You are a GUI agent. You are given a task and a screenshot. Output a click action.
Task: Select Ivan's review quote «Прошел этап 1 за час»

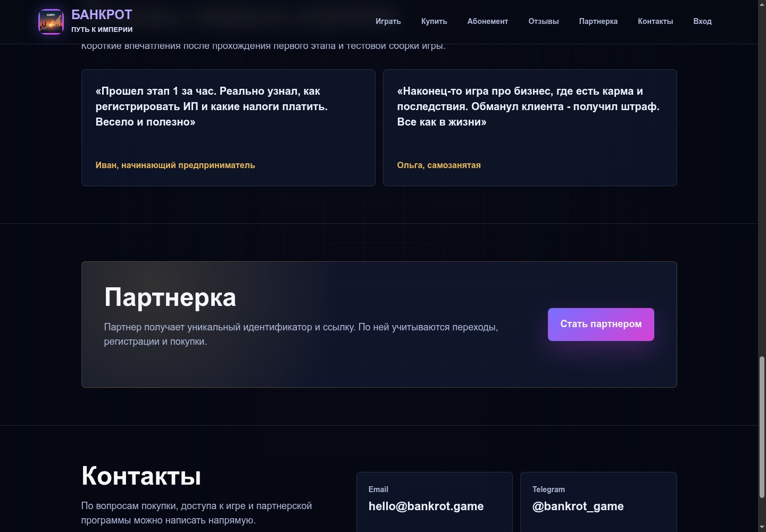pyautogui.click(x=212, y=106)
